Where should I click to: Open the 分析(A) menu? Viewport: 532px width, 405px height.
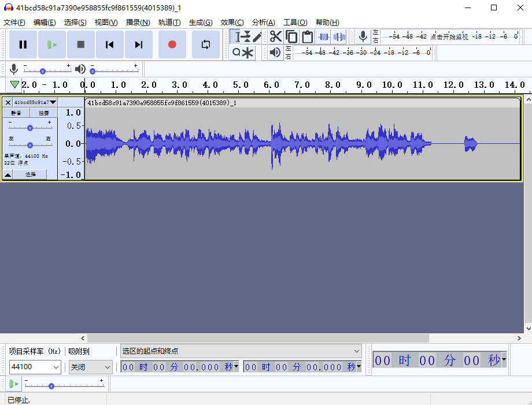[263, 23]
